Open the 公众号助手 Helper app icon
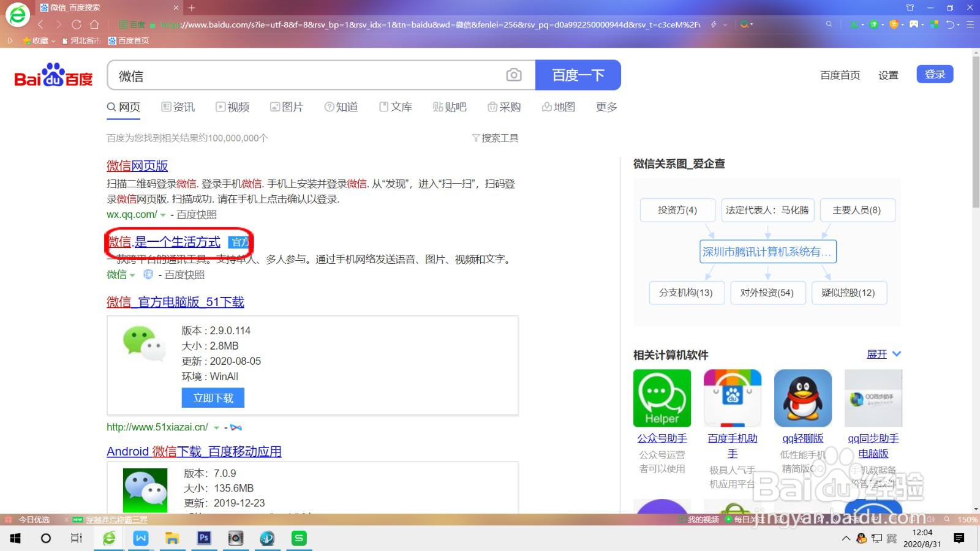This screenshot has height=551, width=980. pos(662,398)
